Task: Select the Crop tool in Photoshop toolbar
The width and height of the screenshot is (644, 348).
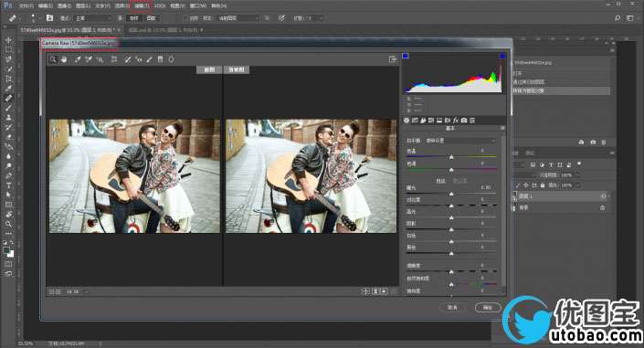Action: [x=8, y=79]
